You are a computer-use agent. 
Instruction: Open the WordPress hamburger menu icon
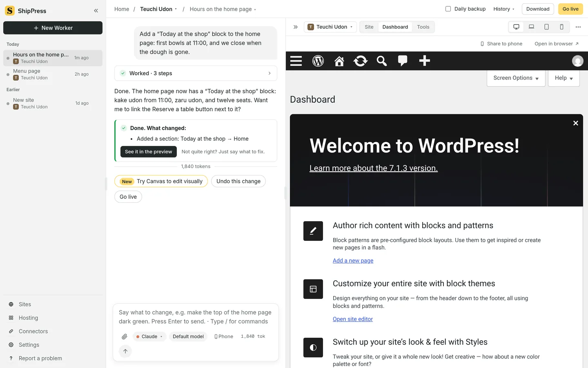[296, 61]
